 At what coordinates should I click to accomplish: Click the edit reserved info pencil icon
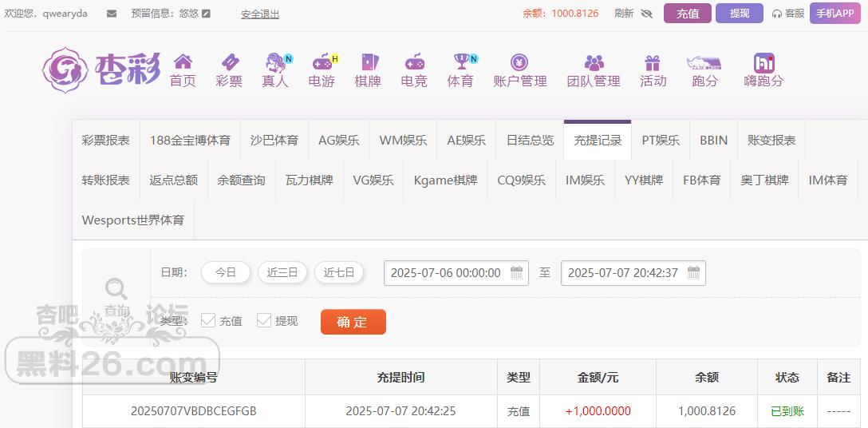point(207,14)
